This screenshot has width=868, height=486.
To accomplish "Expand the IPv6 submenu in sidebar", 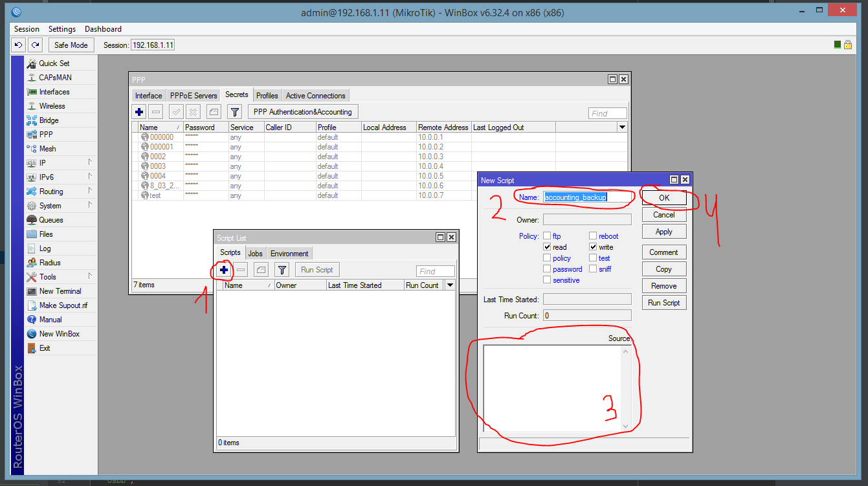I will tap(90, 177).
